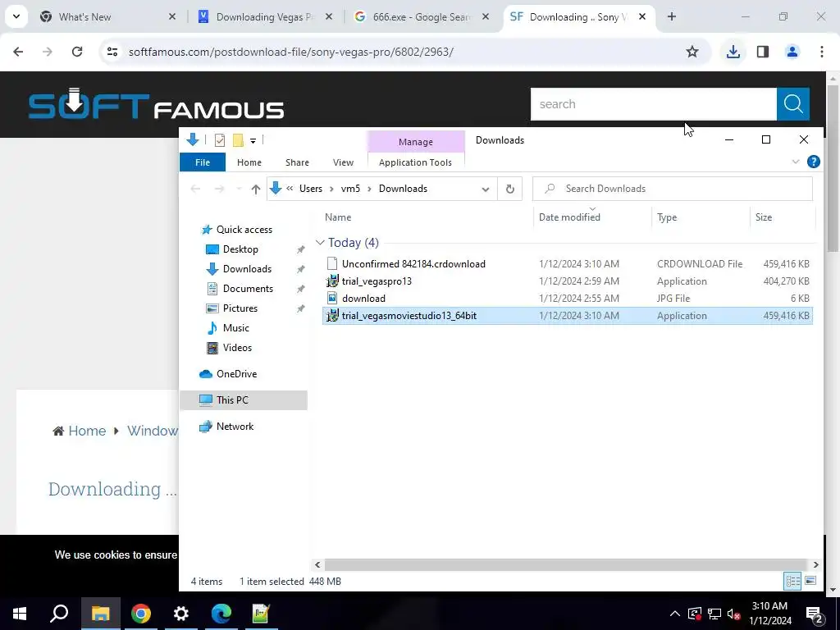Screen dimensions: 840x630
Task: Switch to details view icon in status bar
Action: click(x=793, y=582)
